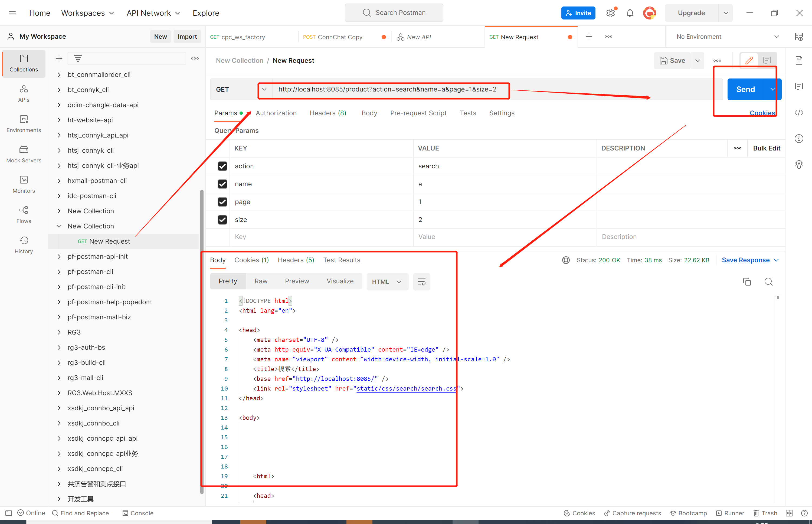
Task: Open the Environments sidebar panel
Action: pyautogui.click(x=24, y=124)
